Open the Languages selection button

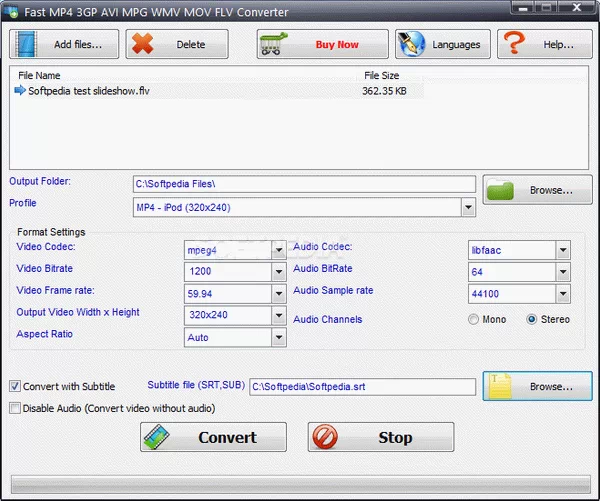point(440,44)
